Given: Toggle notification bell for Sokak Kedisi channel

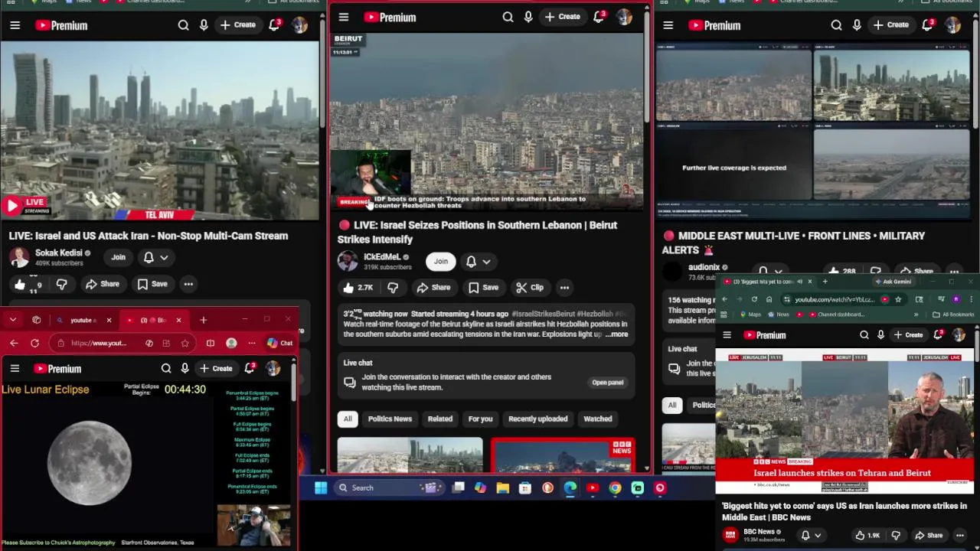Looking at the screenshot, I should (x=149, y=258).
